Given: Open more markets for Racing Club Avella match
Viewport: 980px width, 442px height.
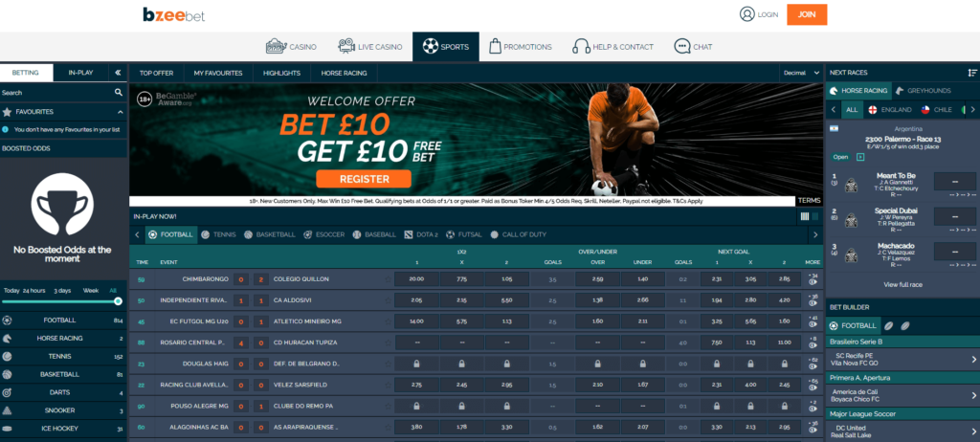Looking at the screenshot, I should (813, 385).
